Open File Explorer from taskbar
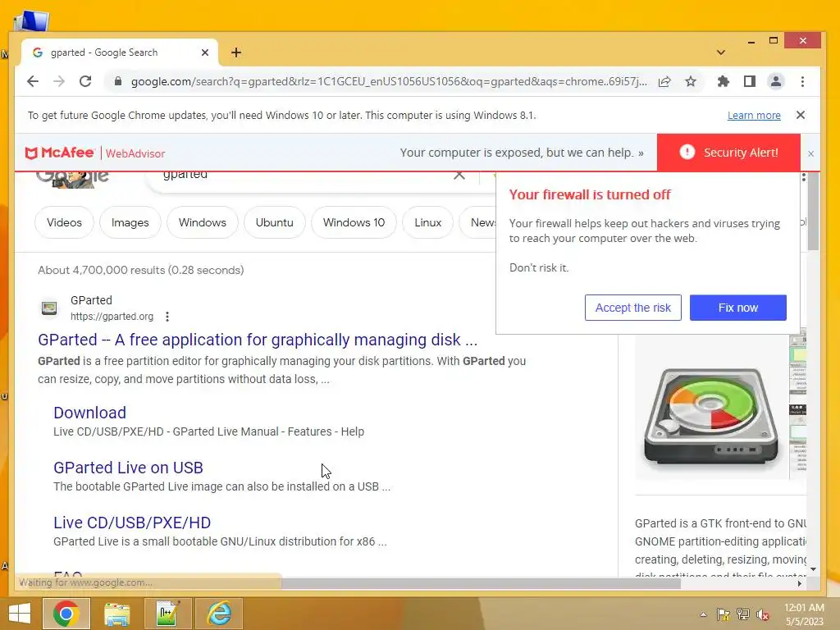Screen dimensions: 840x630 (116, 614)
